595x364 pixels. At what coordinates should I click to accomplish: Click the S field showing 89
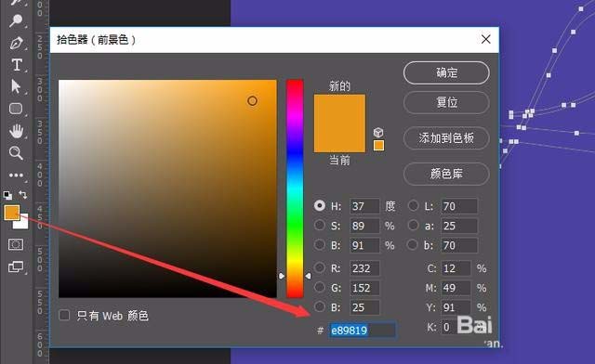click(x=364, y=226)
